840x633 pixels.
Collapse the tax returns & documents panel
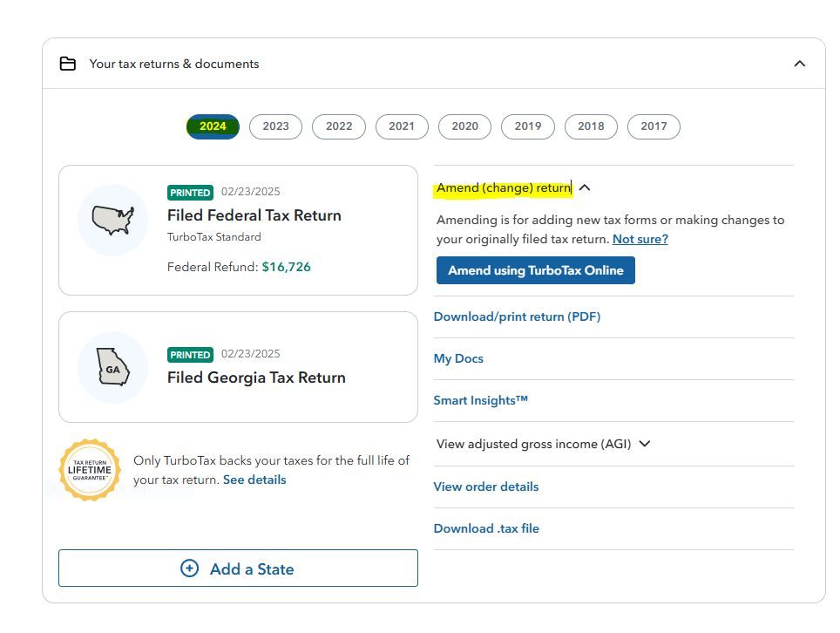(799, 64)
